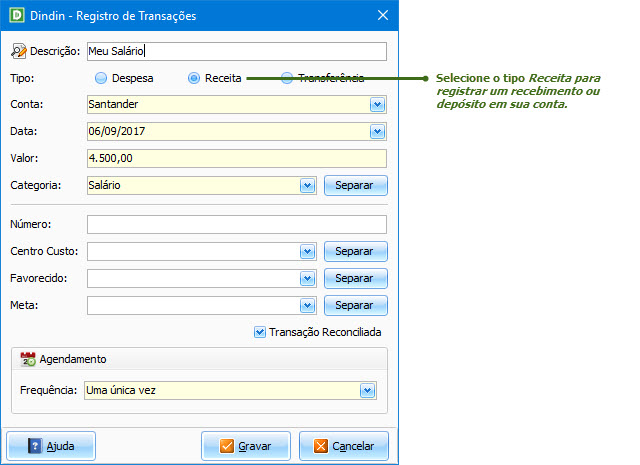Open the Favorecido dropdown arrow

307,278
